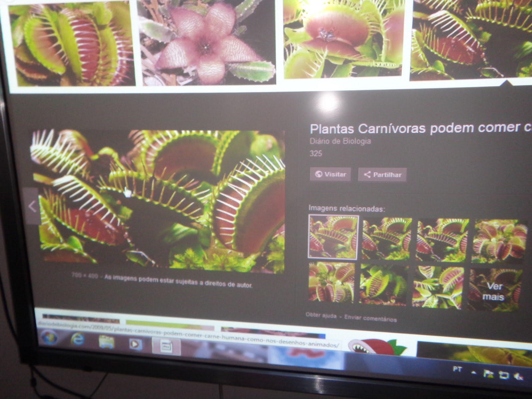Click the Visitar button
Screen dimensions: 532x399
coord(331,174)
